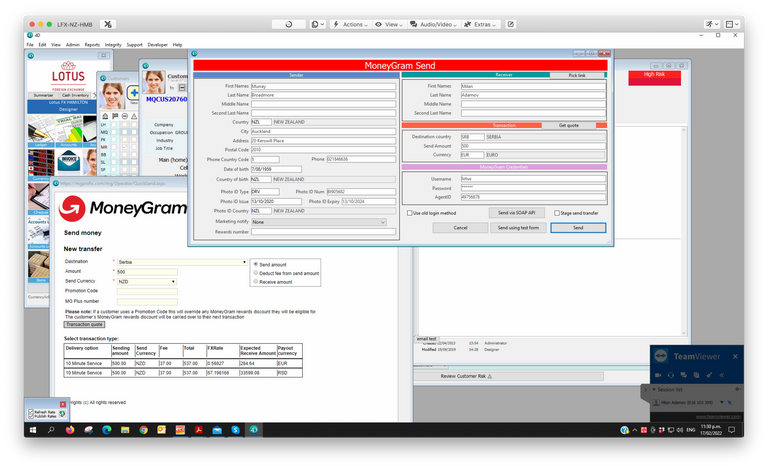Image resolution: width=768 pixels, height=469 pixels.
Task: Click the Pick link button
Action: 577,75
